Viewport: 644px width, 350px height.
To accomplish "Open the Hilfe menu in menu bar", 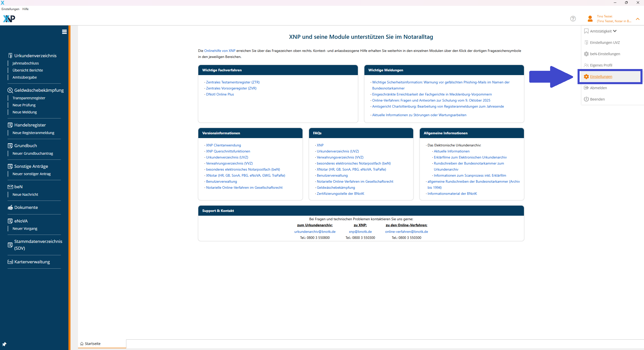I will (25, 9).
